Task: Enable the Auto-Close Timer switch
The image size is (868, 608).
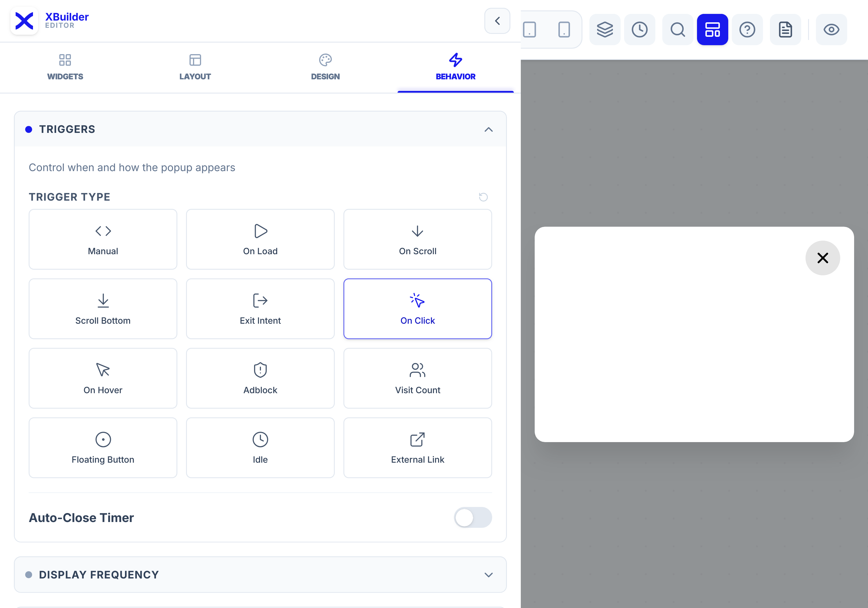Action: 472,517
